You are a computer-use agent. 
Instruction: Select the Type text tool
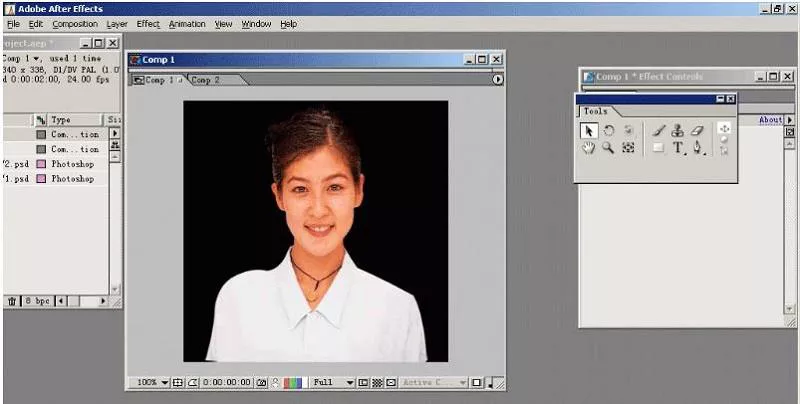[x=678, y=148]
